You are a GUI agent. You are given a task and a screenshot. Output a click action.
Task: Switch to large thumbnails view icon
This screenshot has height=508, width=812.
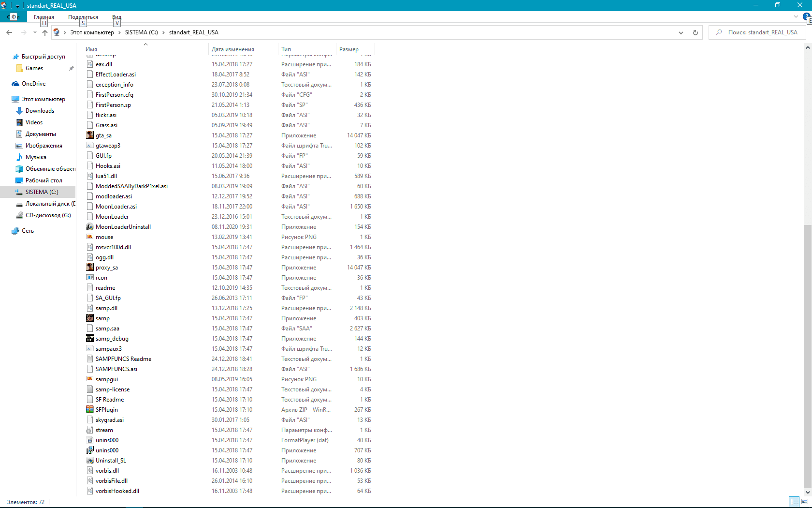(x=805, y=502)
